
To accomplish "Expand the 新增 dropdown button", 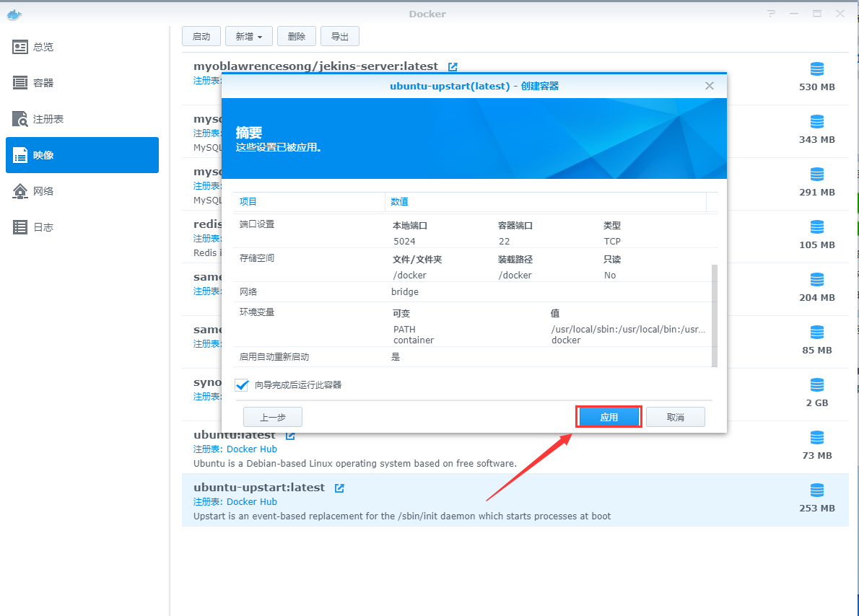I will (x=248, y=36).
